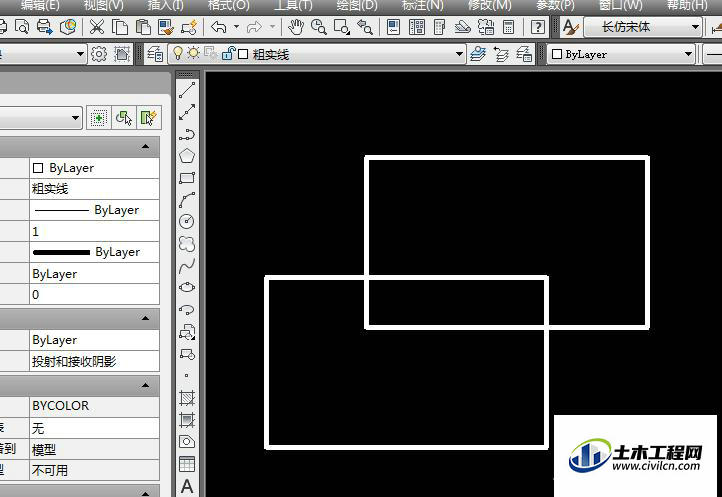Select the Rectangle draw tool

pyautogui.click(x=187, y=178)
